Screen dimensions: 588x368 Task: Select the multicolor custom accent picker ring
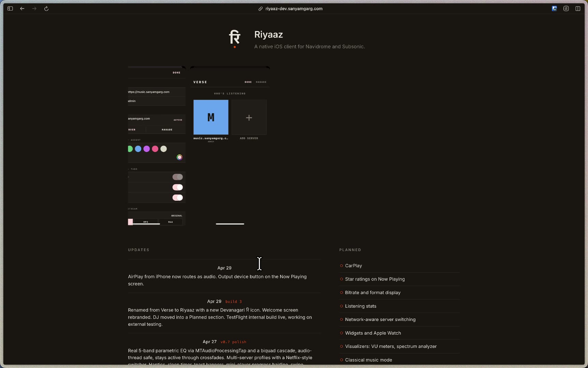[x=179, y=157]
